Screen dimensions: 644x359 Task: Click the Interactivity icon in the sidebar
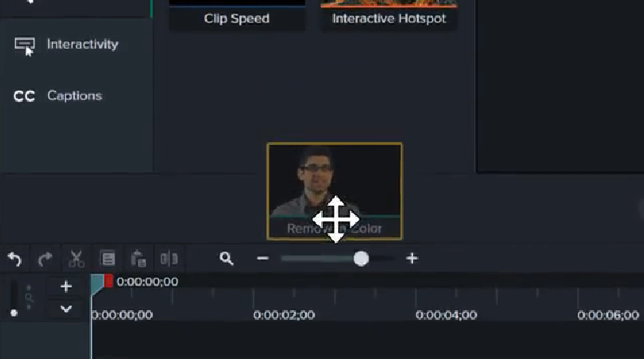coord(24,46)
